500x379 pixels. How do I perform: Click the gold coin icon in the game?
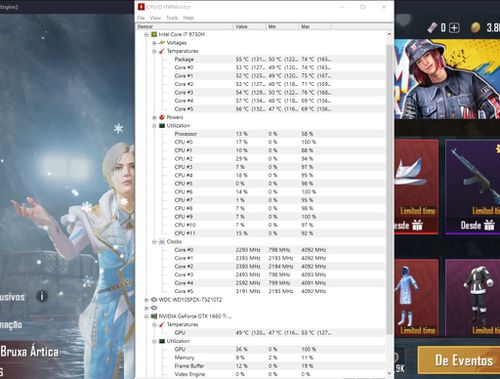click(475, 28)
